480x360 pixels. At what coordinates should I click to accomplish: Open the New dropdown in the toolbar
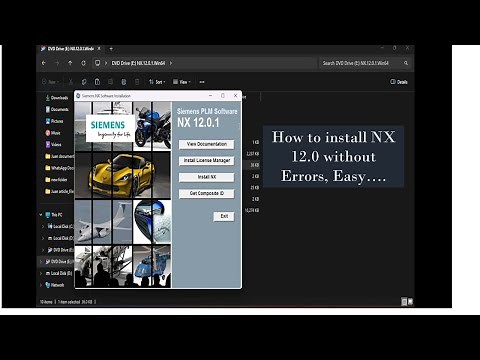coord(50,82)
